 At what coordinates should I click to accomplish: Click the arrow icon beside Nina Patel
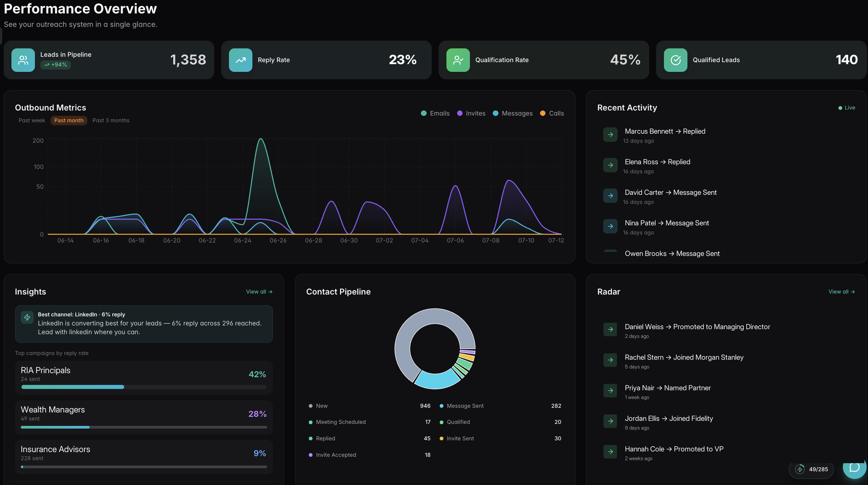click(x=610, y=226)
